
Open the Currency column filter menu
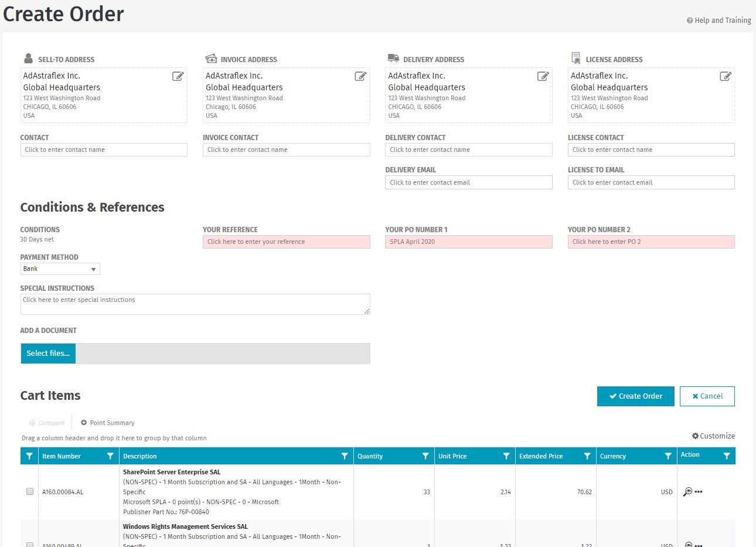point(668,456)
